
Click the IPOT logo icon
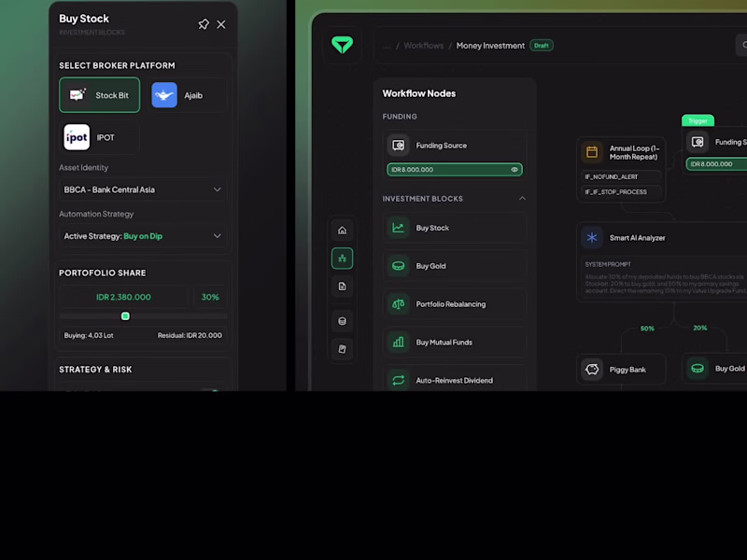tap(77, 137)
